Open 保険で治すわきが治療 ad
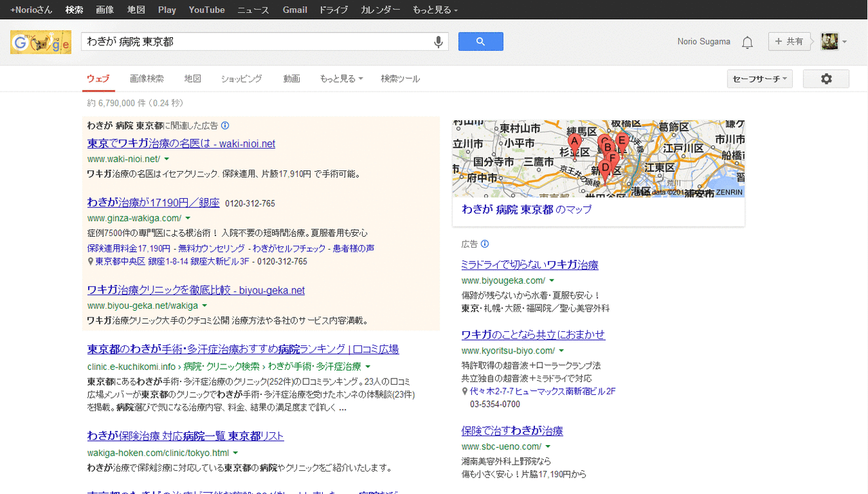Screen dimensions: 868x494 pyautogui.click(x=512, y=431)
